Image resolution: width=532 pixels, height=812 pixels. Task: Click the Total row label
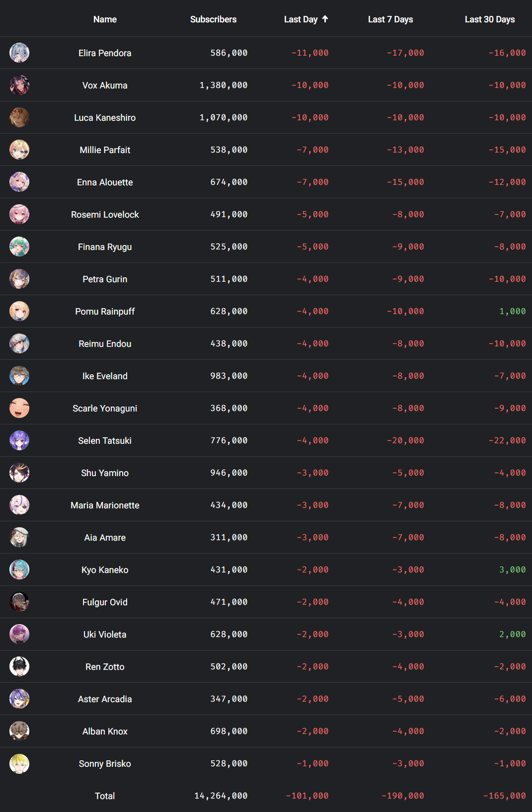(x=105, y=796)
